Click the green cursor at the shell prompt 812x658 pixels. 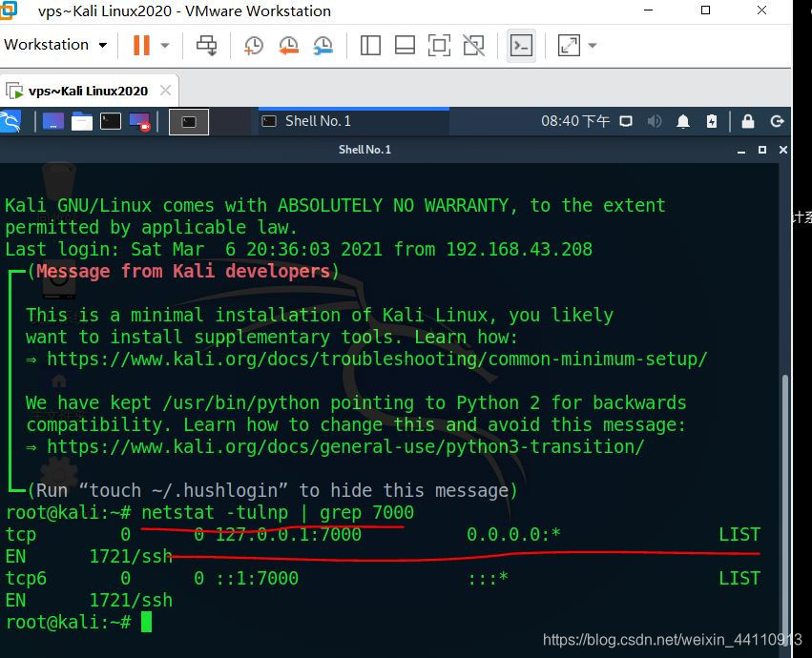point(147,622)
